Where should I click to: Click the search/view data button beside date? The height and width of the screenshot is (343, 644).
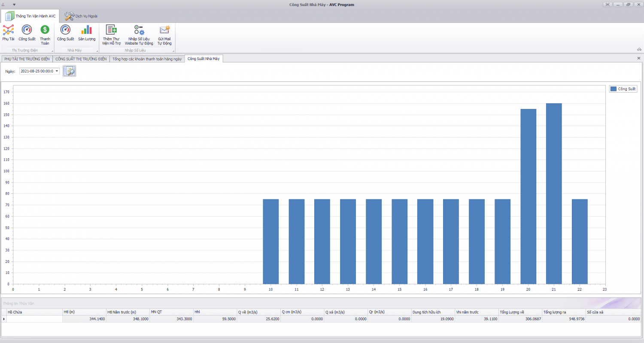point(70,71)
